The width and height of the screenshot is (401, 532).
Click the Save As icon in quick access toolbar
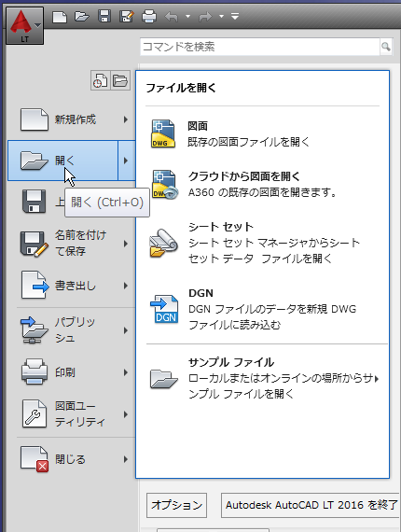(x=127, y=16)
